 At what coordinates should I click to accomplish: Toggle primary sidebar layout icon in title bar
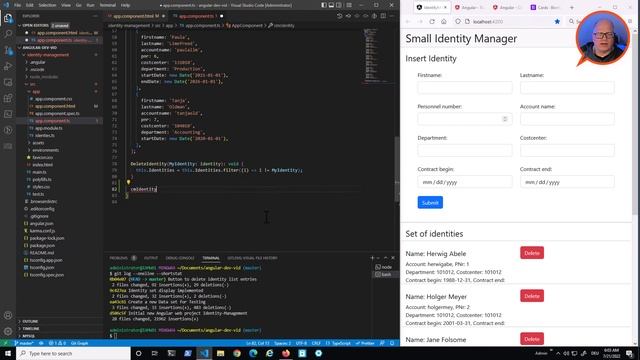(x=324, y=5)
